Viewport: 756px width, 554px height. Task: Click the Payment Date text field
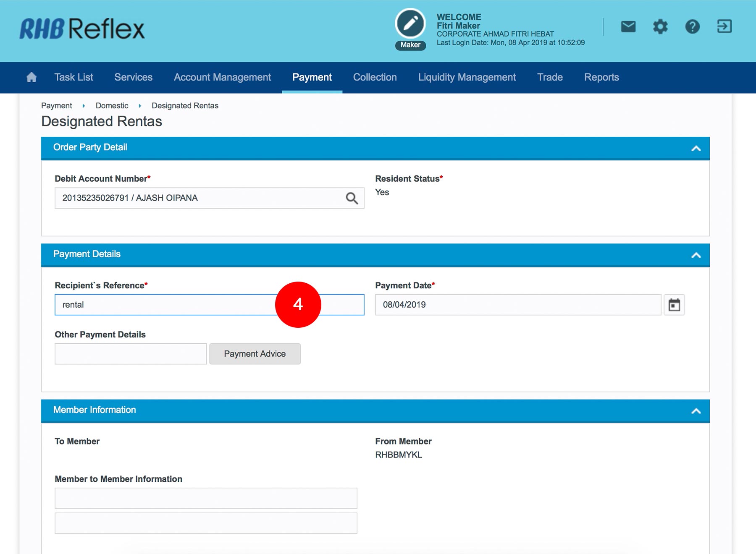(517, 305)
